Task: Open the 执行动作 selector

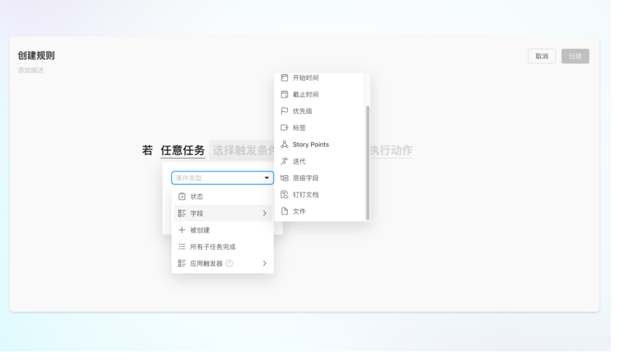Action: [x=391, y=150]
